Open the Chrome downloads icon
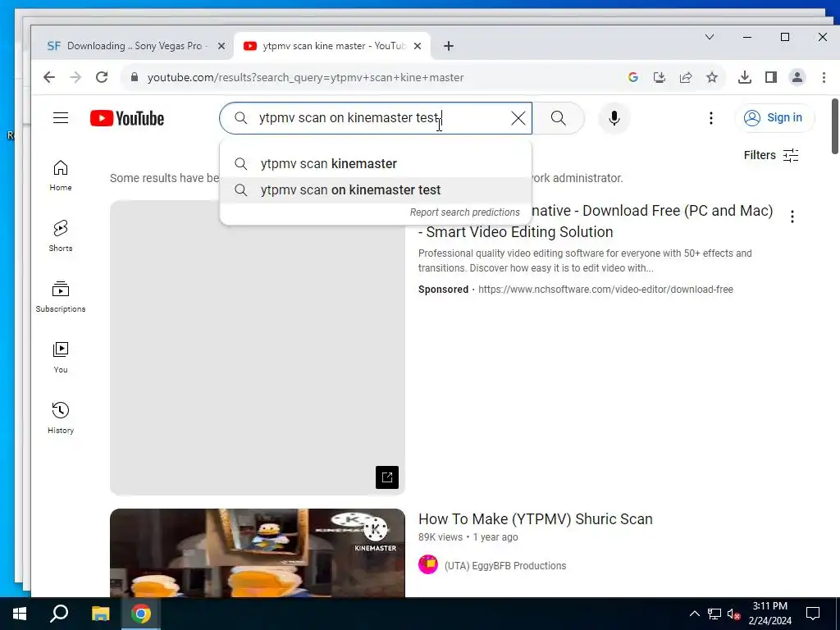The image size is (840, 630). pos(745,77)
